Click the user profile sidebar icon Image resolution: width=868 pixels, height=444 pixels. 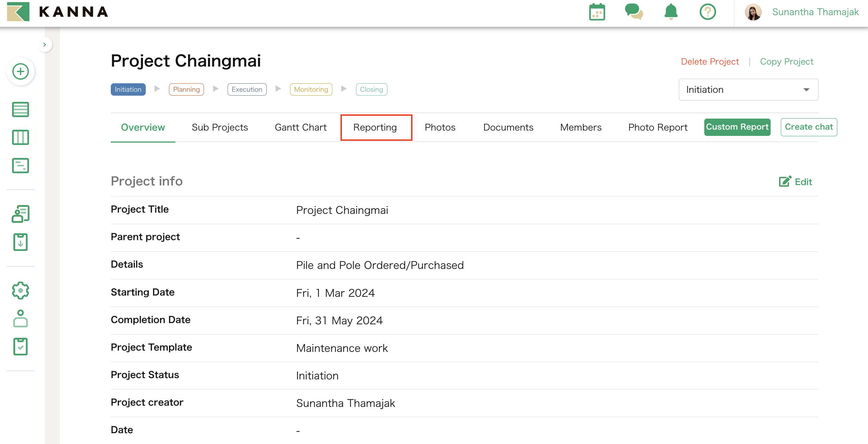tap(20, 318)
